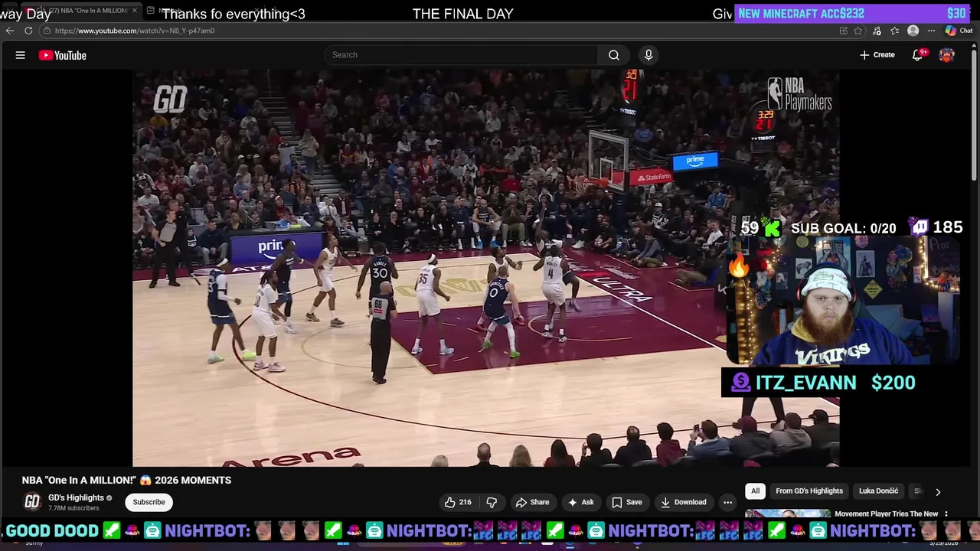
Task: Open the account avatar menu
Action: coord(947,55)
